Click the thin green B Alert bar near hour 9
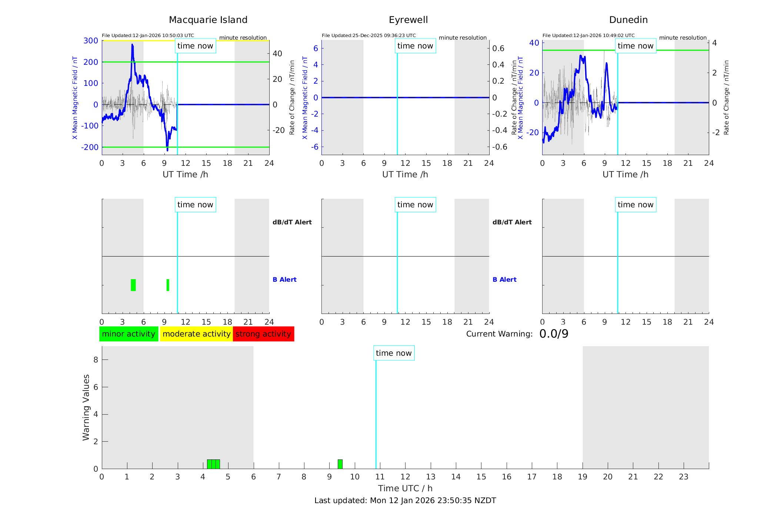Viewport: 784px width, 532px height. (x=168, y=285)
